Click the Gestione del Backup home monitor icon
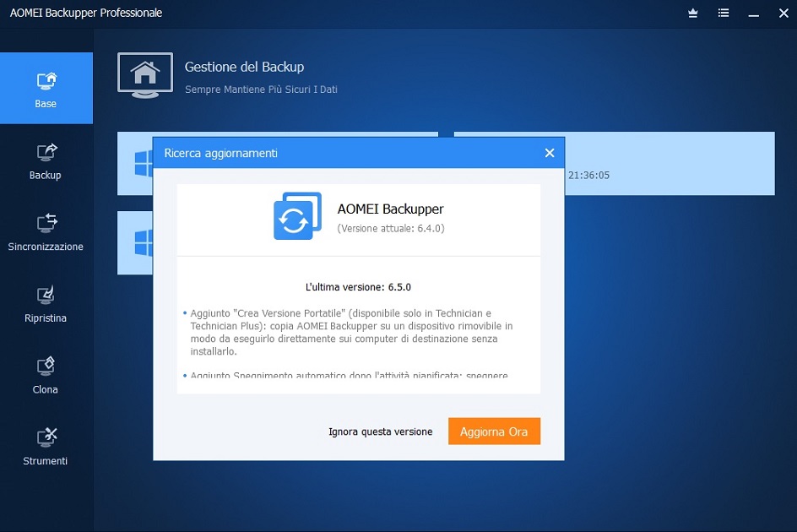 [x=145, y=75]
